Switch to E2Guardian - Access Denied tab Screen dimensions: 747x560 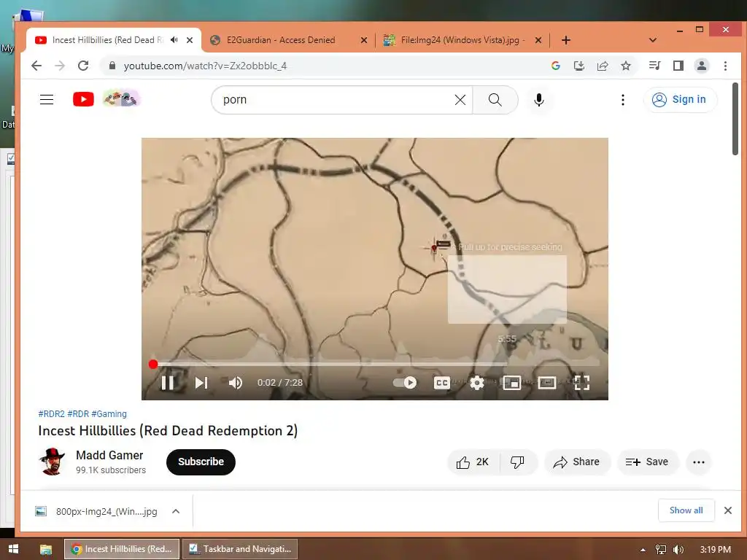[281, 40]
